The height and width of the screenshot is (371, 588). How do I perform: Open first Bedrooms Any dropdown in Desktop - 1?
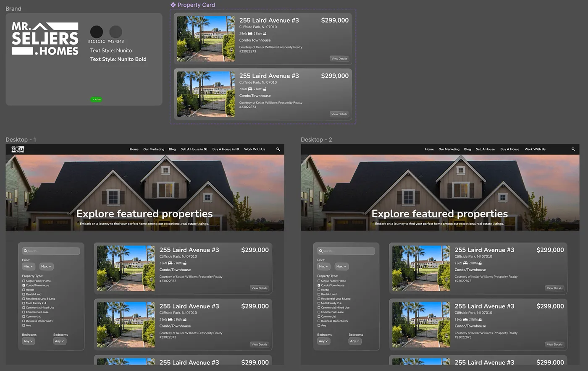click(x=28, y=341)
